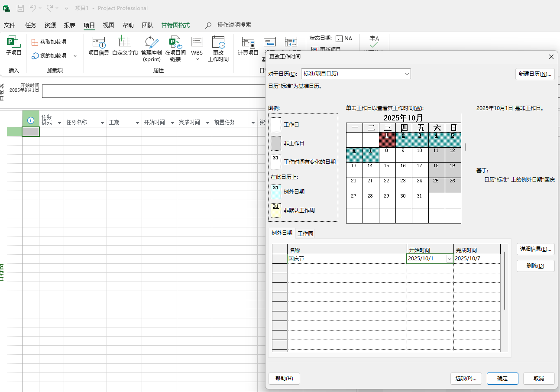Click the 计算项目 icon
This screenshot has height=392, width=560.
[x=248, y=42]
